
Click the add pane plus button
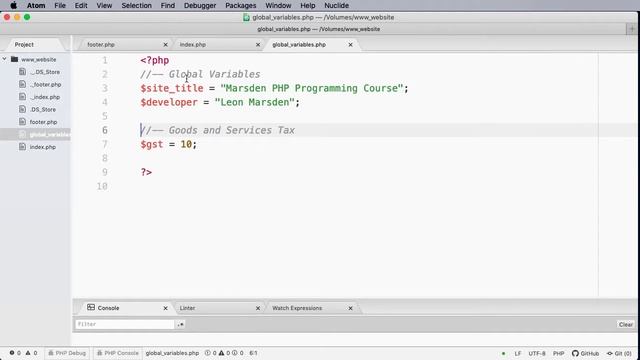coord(632,29)
